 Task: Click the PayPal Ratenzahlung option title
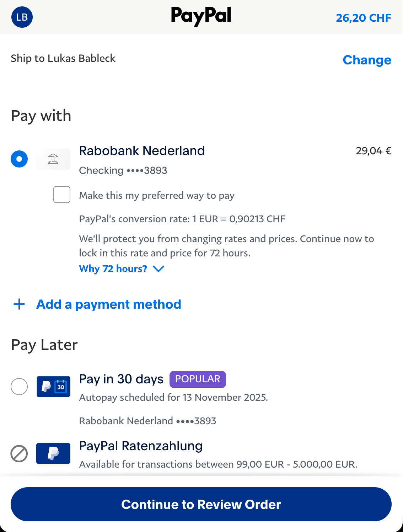coord(141,446)
